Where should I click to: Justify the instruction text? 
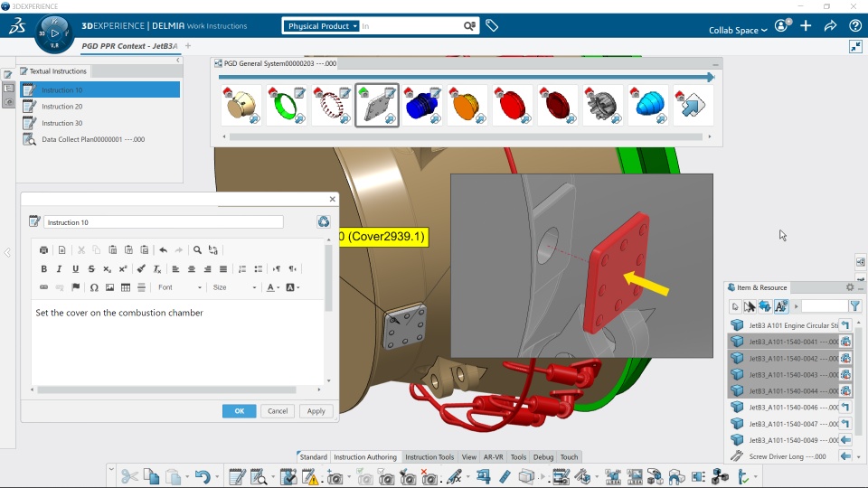click(223, 269)
